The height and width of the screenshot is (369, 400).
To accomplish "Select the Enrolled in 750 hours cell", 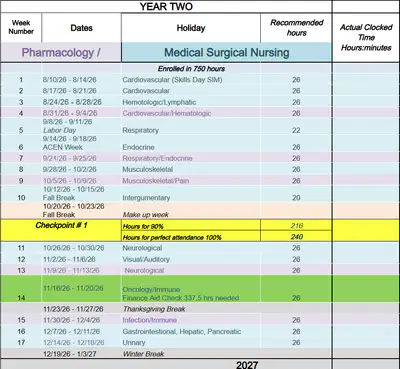I will [191, 69].
